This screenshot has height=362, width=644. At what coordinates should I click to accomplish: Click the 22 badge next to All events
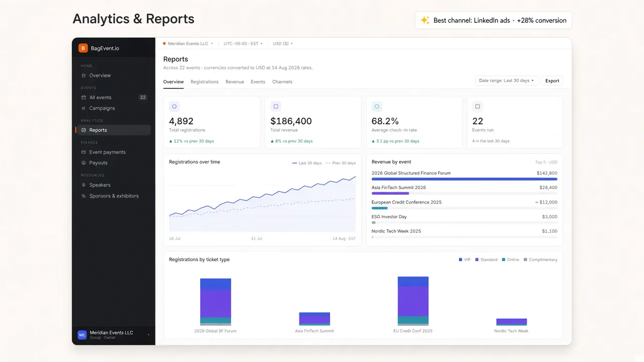click(x=143, y=98)
